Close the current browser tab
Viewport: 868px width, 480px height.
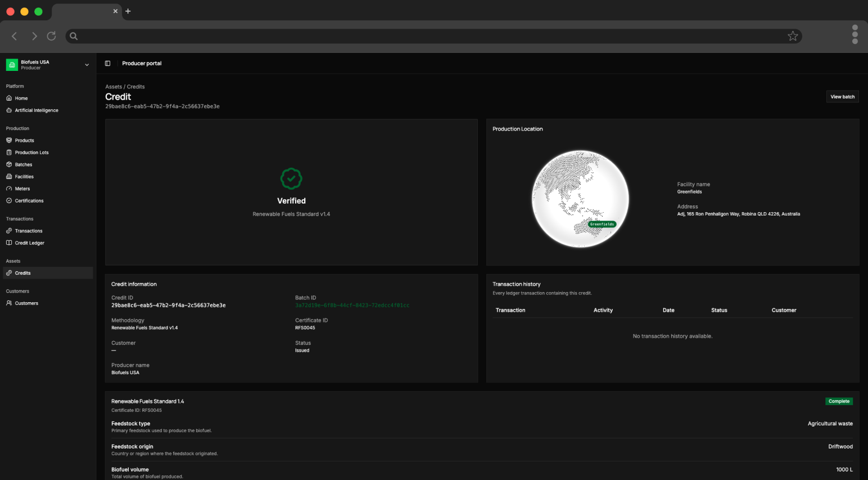(115, 11)
